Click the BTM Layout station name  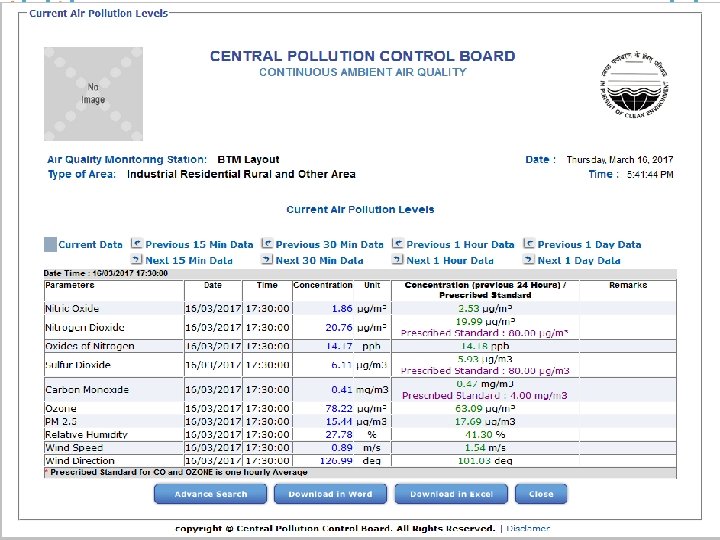pyautogui.click(x=248, y=159)
